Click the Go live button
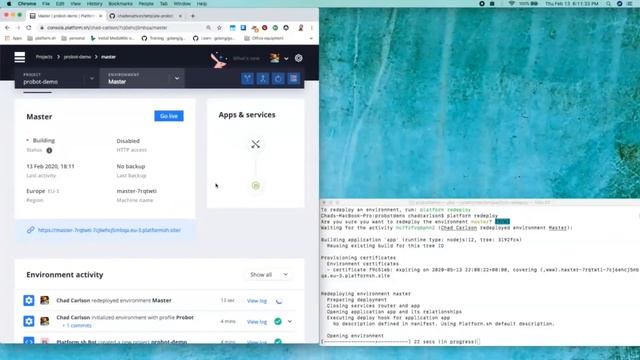The width and height of the screenshot is (640, 360). coord(169,116)
